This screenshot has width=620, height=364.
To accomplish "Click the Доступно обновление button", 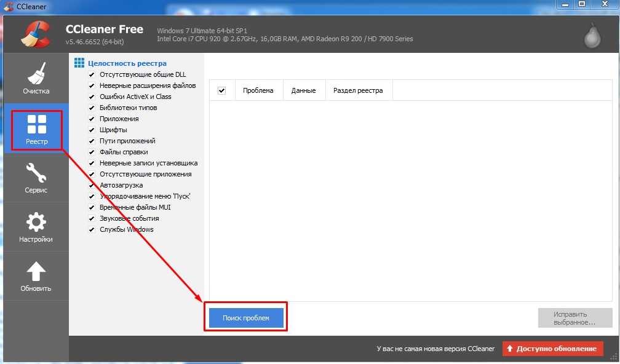I will click(x=552, y=349).
